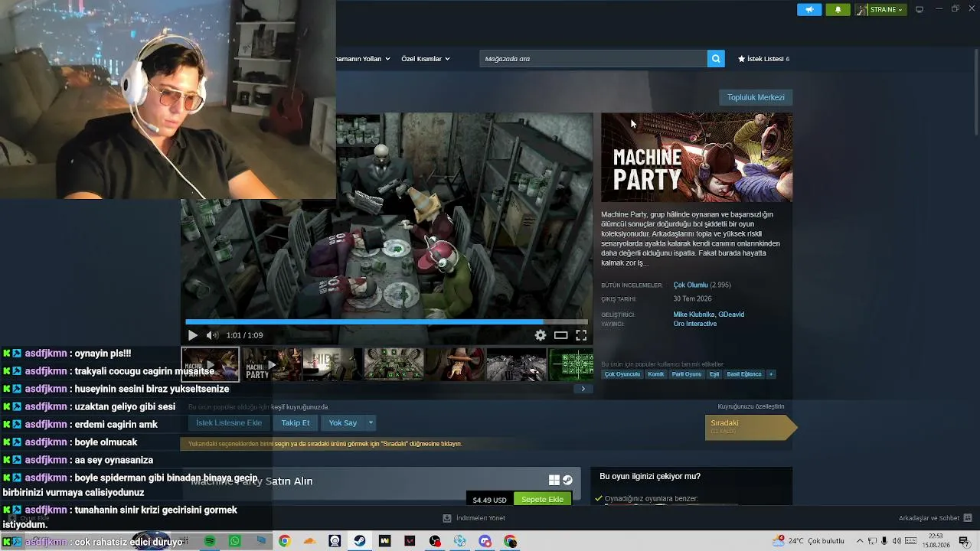
Task: Open Google Chrome from the taskbar
Action: [x=285, y=541]
